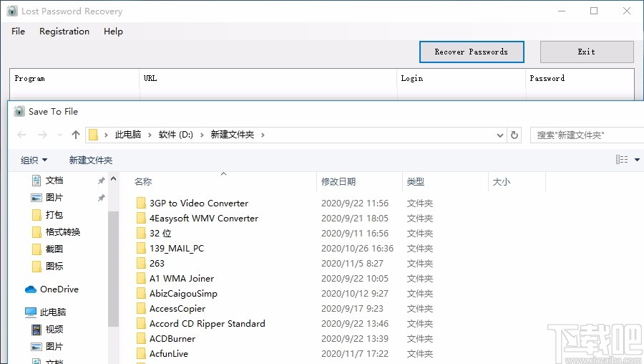The width and height of the screenshot is (644, 364).
Task: Select the ACDBurner folder icon
Action: click(141, 338)
